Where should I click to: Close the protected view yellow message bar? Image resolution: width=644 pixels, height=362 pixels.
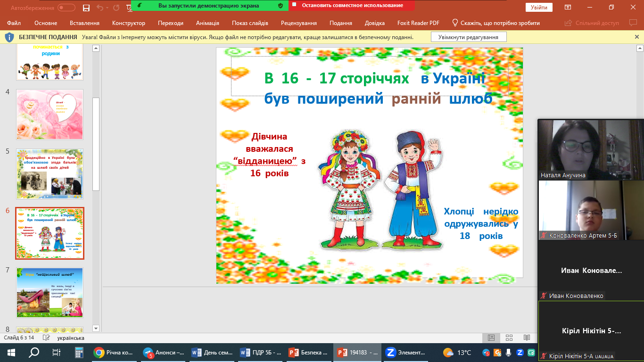637,37
